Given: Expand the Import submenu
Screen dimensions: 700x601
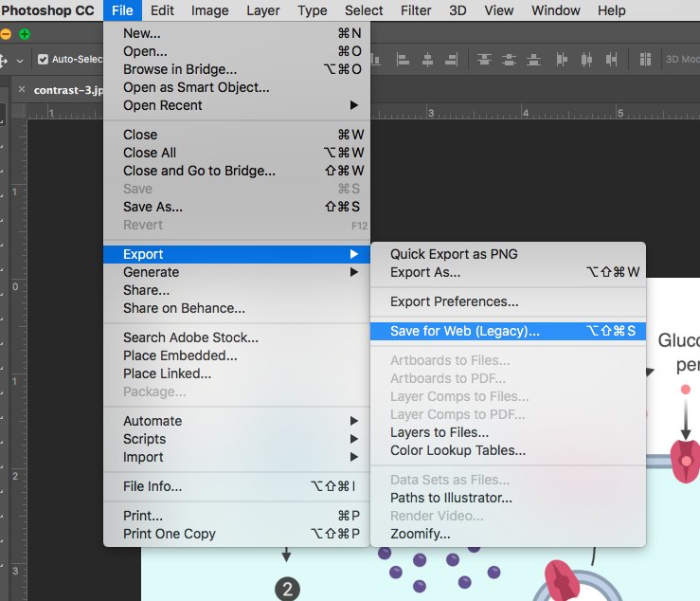Looking at the screenshot, I should click(x=237, y=457).
